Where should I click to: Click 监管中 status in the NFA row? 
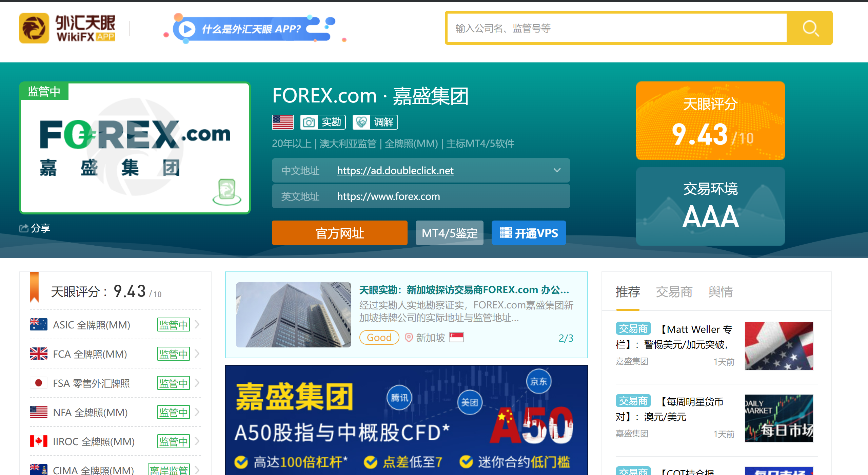tap(174, 412)
